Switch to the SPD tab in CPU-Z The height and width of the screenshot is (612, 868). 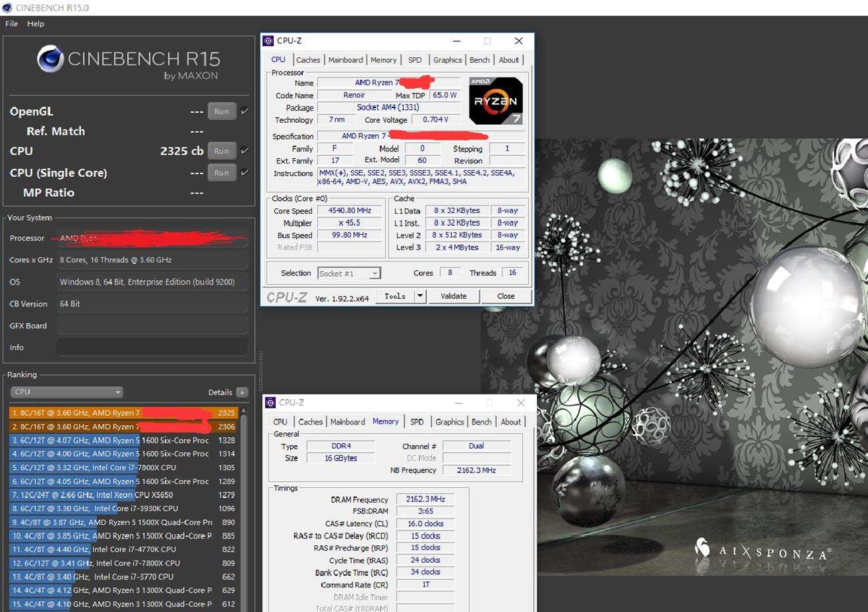415,59
